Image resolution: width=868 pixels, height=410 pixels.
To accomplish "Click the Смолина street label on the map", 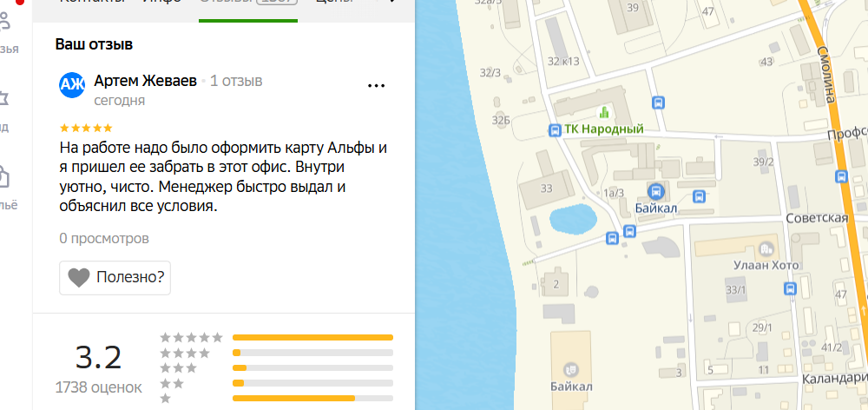I will 825,74.
